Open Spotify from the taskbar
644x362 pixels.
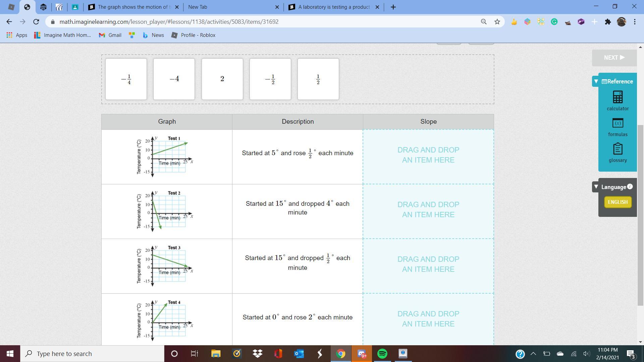(x=382, y=354)
